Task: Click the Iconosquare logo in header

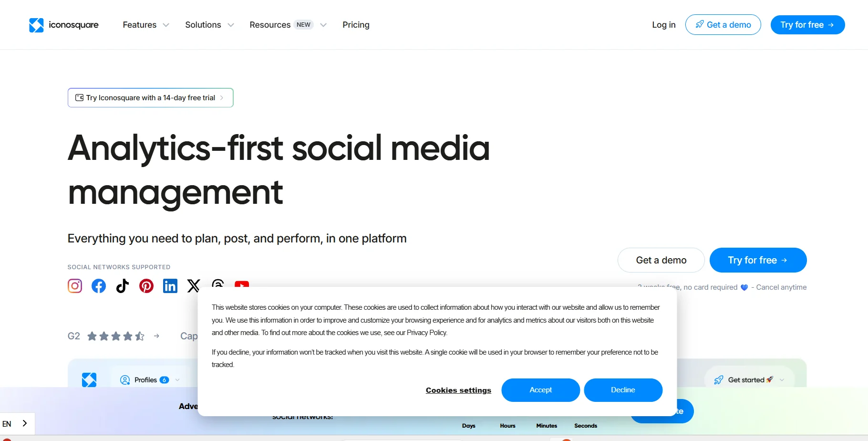Action: pos(64,25)
